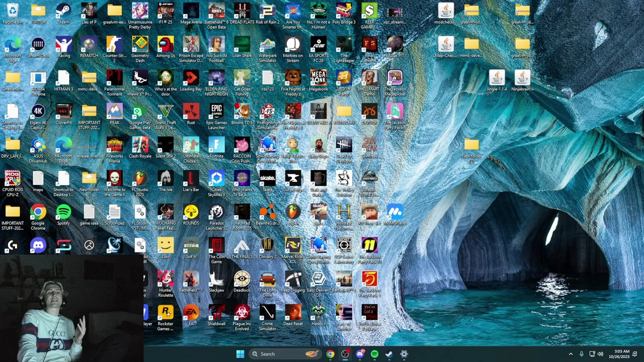Open Spotify from the taskbar
Viewport: 644px width, 362px height.
pyautogui.click(x=374, y=354)
